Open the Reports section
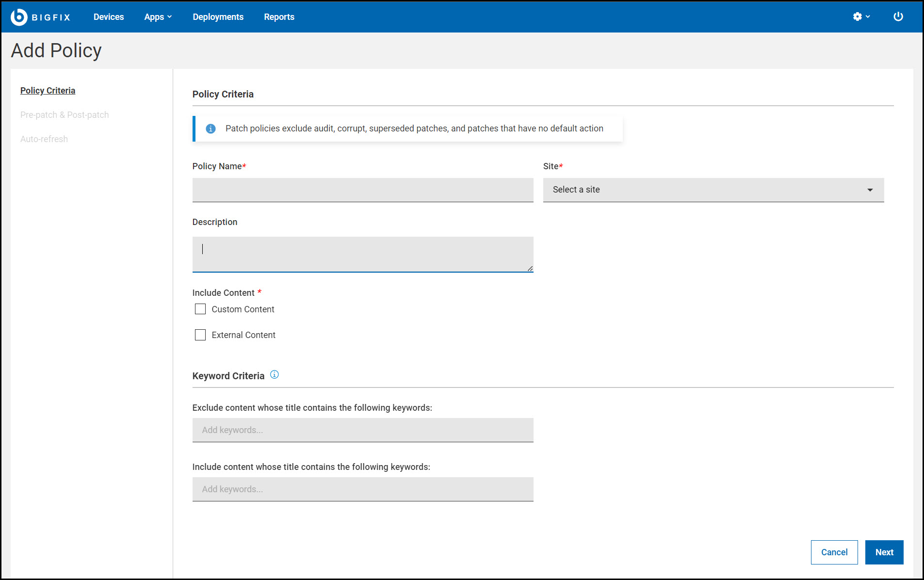Image resolution: width=924 pixels, height=580 pixels. pos(279,17)
